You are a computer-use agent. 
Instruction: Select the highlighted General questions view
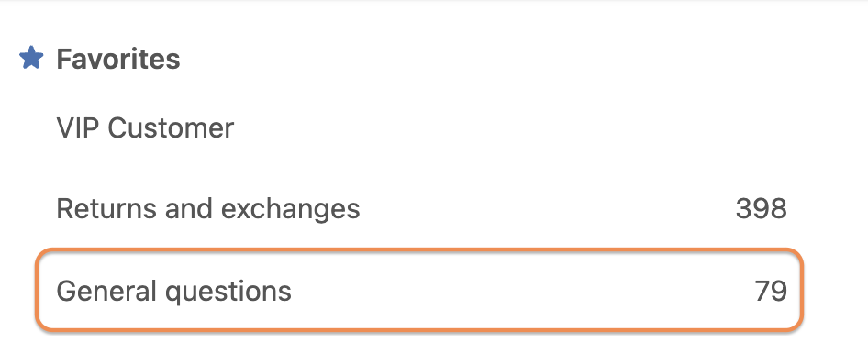(x=419, y=290)
